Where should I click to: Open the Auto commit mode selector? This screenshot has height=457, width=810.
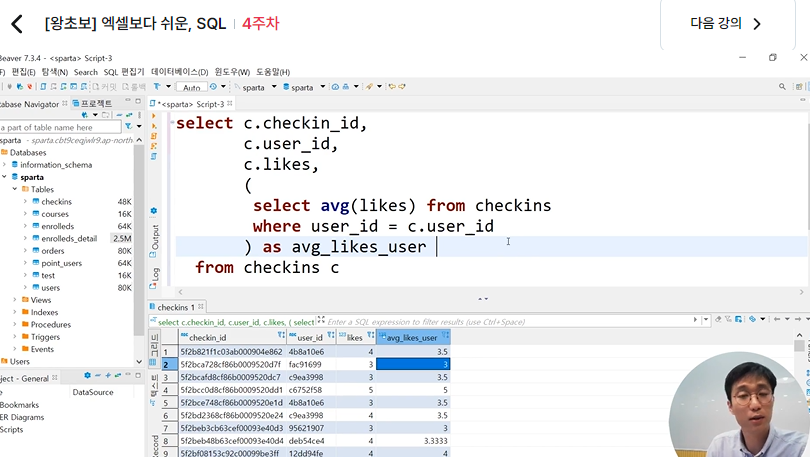pyautogui.click(x=192, y=87)
